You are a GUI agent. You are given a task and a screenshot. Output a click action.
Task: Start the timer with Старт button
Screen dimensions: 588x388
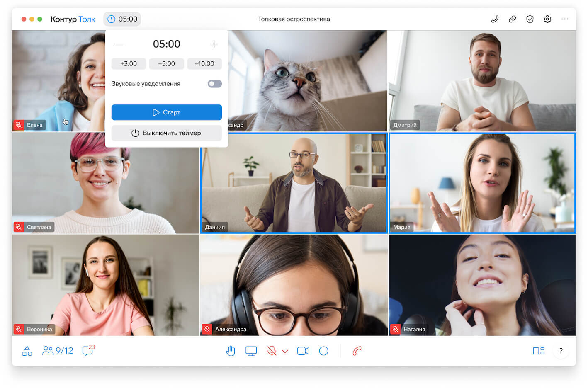point(167,112)
